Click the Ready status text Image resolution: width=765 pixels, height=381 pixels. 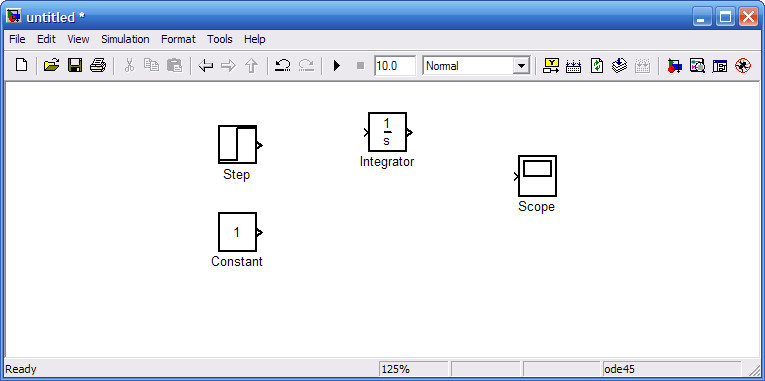(20, 369)
